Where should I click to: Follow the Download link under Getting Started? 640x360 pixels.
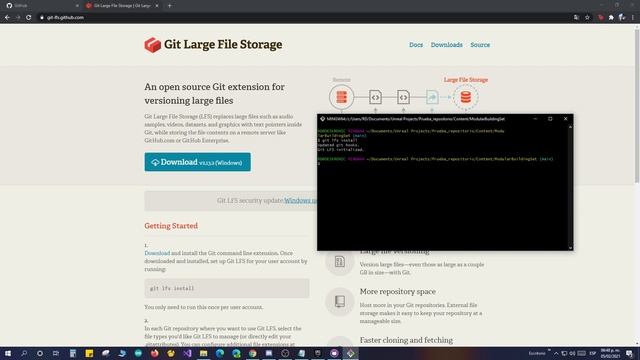(157, 253)
